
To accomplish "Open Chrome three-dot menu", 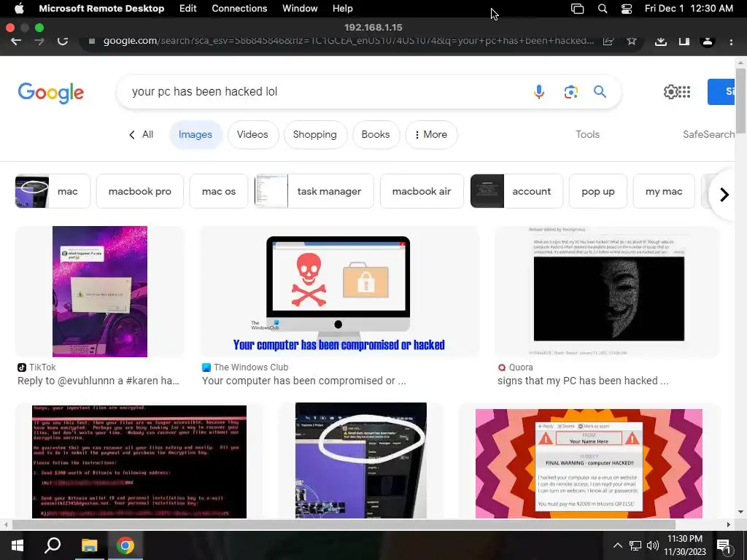I will click(731, 42).
